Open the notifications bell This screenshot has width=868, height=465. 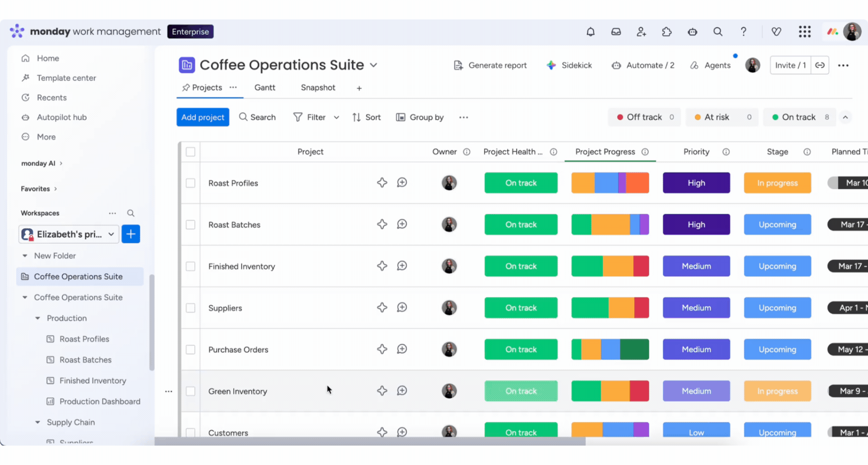pos(590,32)
